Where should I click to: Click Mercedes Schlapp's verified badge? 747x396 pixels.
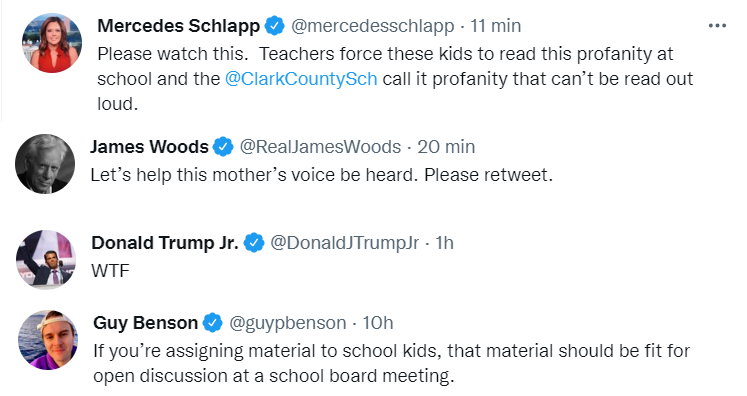(274, 26)
